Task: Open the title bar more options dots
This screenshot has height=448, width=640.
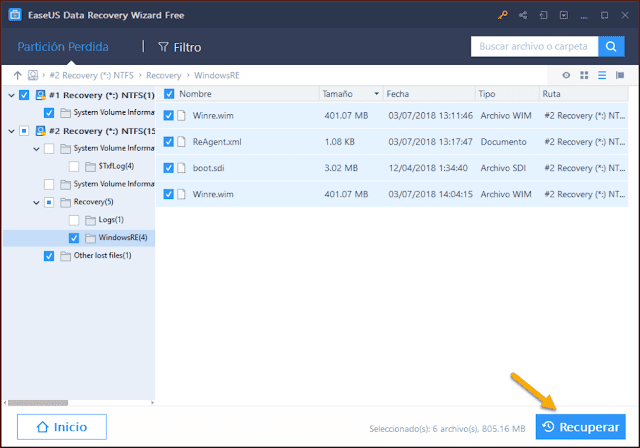Action: (x=584, y=18)
